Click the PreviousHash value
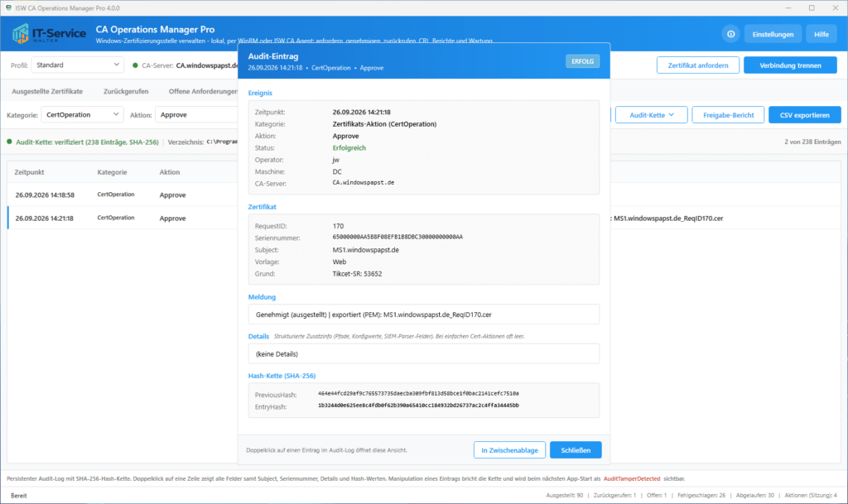Screen dimensions: 848x504 point(418,393)
